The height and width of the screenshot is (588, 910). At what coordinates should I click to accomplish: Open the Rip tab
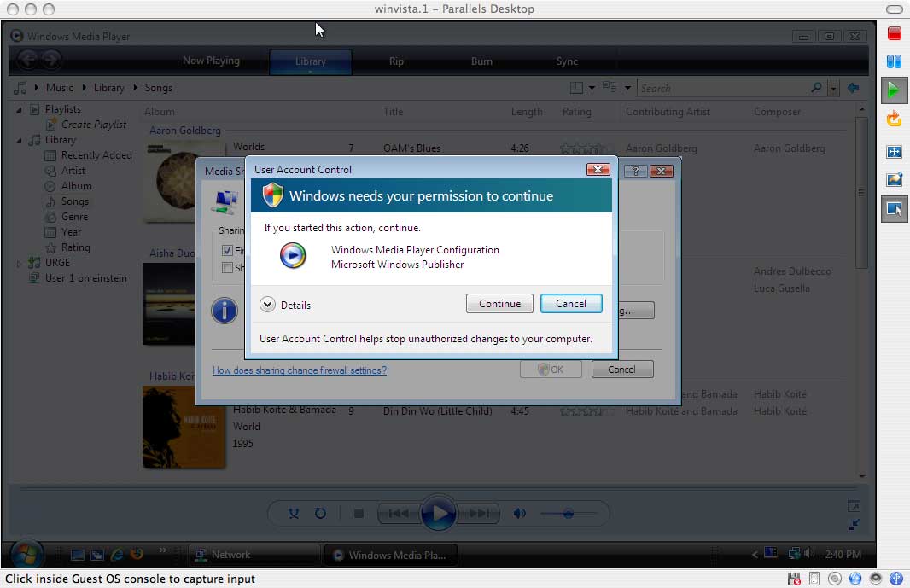396,61
